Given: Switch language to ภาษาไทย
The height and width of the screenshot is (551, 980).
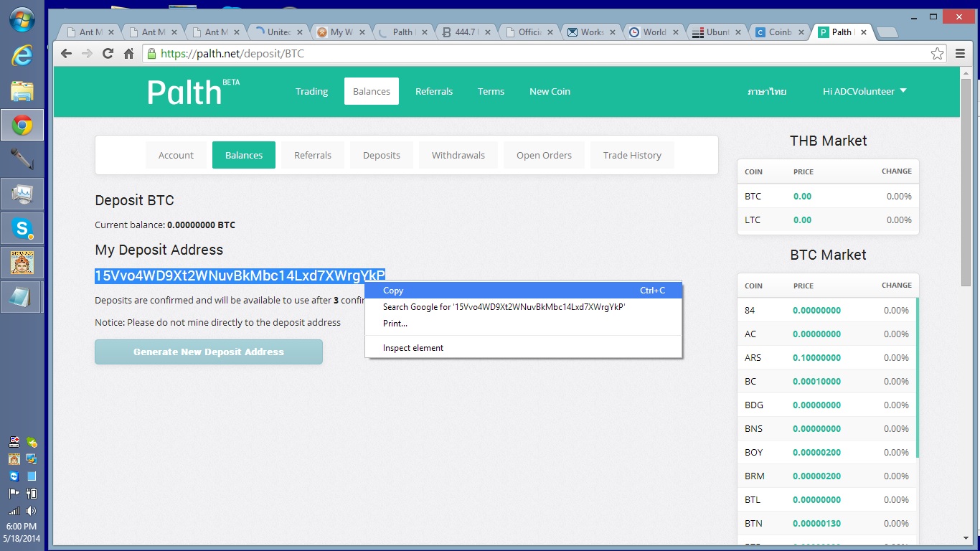Looking at the screenshot, I should pos(767,91).
